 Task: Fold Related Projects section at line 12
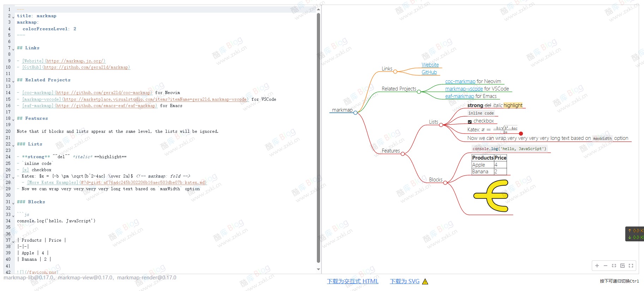[13, 81]
